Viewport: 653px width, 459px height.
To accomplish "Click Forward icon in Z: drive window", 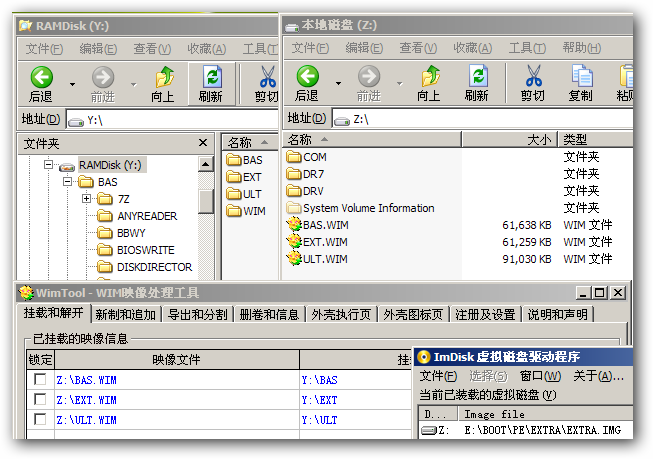I will [x=369, y=76].
